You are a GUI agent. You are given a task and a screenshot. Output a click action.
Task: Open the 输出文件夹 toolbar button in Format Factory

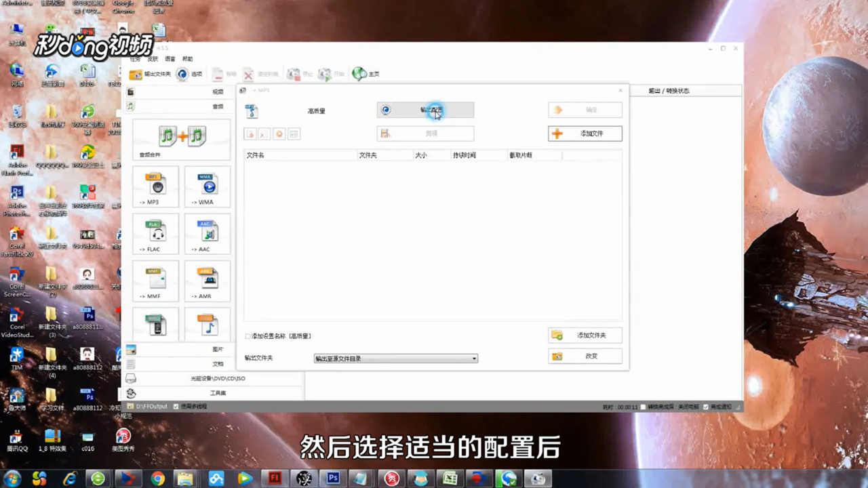150,74
